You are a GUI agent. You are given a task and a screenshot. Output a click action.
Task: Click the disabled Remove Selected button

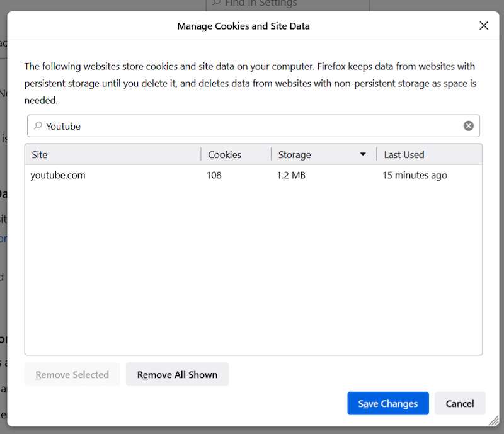[72, 375]
